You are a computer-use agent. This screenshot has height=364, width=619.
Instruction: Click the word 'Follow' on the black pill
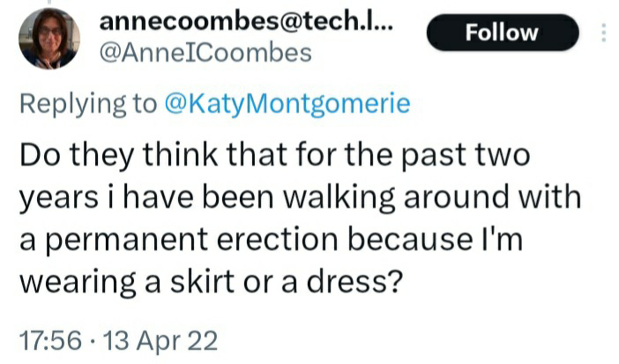pyautogui.click(x=502, y=33)
